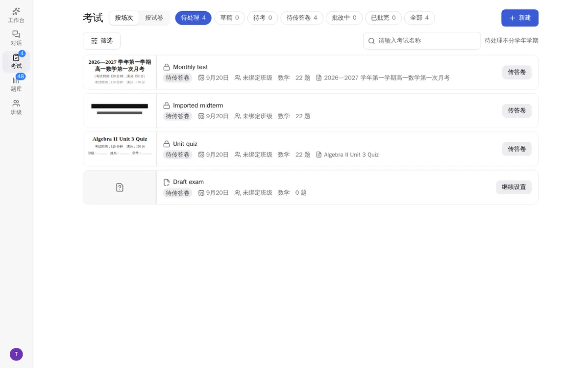The image size is (588, 368).
Task: Click 传答卷 for Monthly test
Action: pyautogui.click(x=516, y=72)
